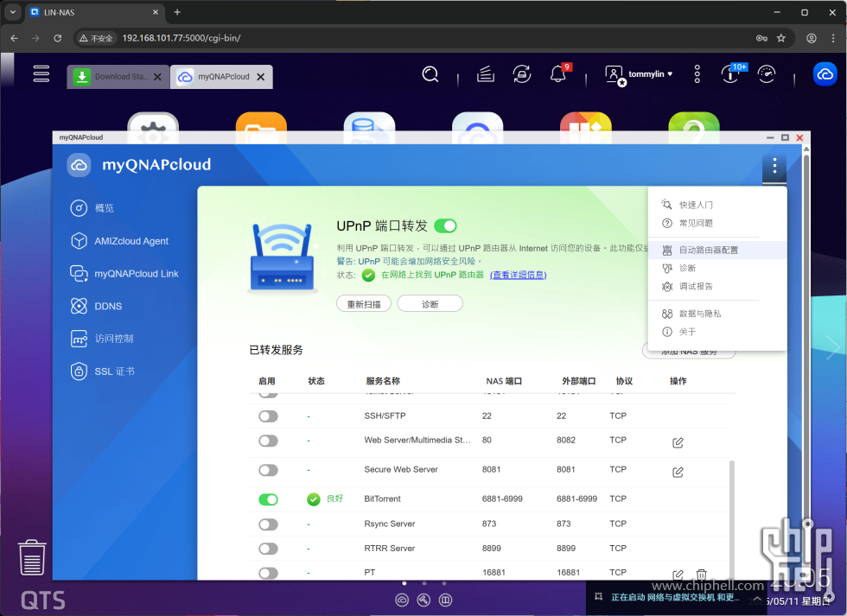Select 快速入门 menu item
Image resolution: width=847 pixels, height=616 pixels.
click(717, 205)
